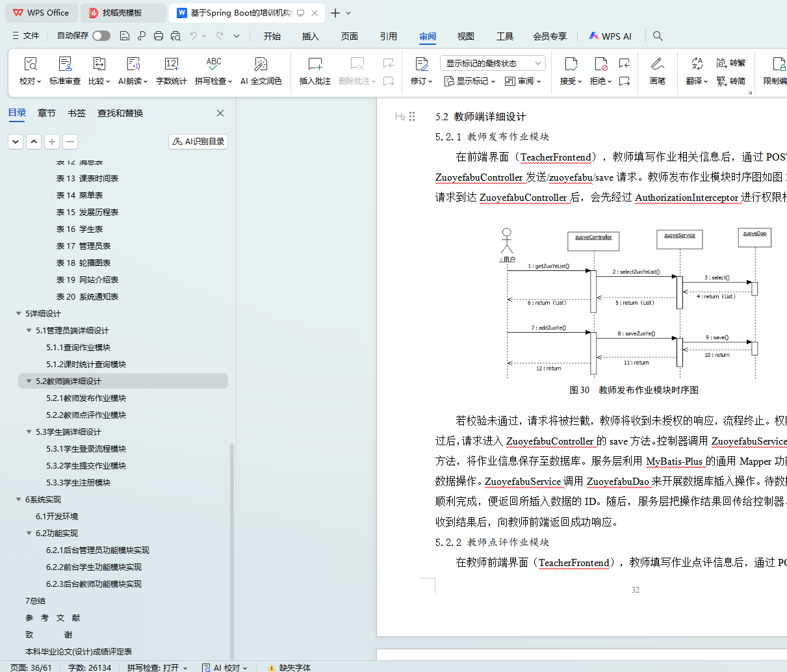
Task: Open the 书签 tab in navigation pane
Action: point(76,113)
